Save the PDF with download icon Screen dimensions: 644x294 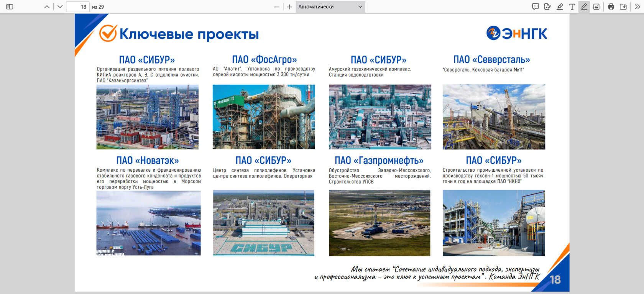[623, 7]
